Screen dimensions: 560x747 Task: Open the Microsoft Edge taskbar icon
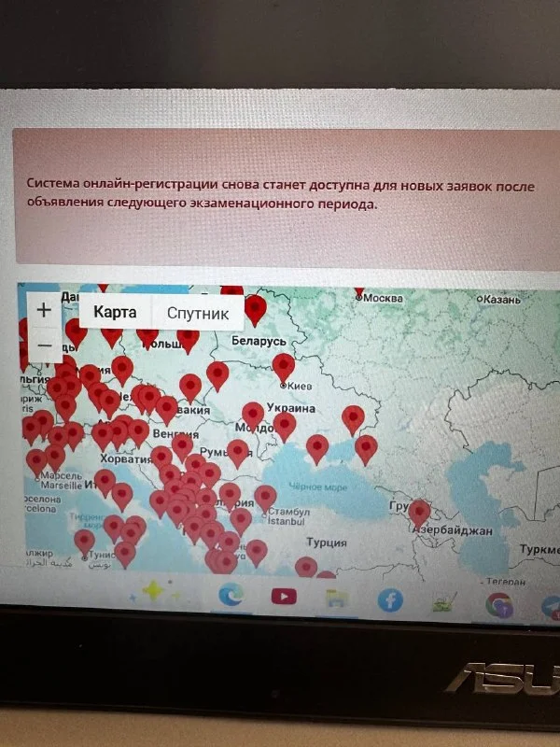(x=231, y=594)
